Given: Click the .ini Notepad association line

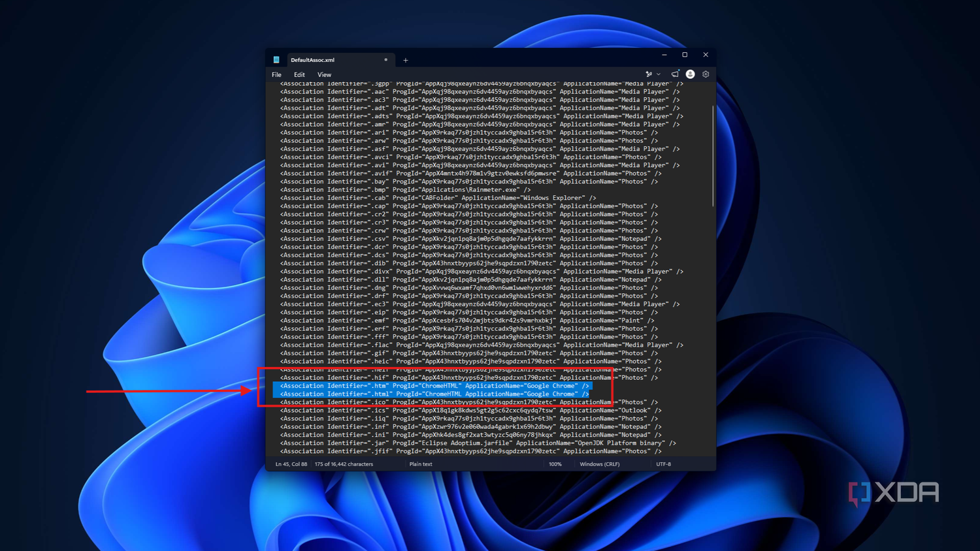Looking at the screenshot, I should pos(471,435).
